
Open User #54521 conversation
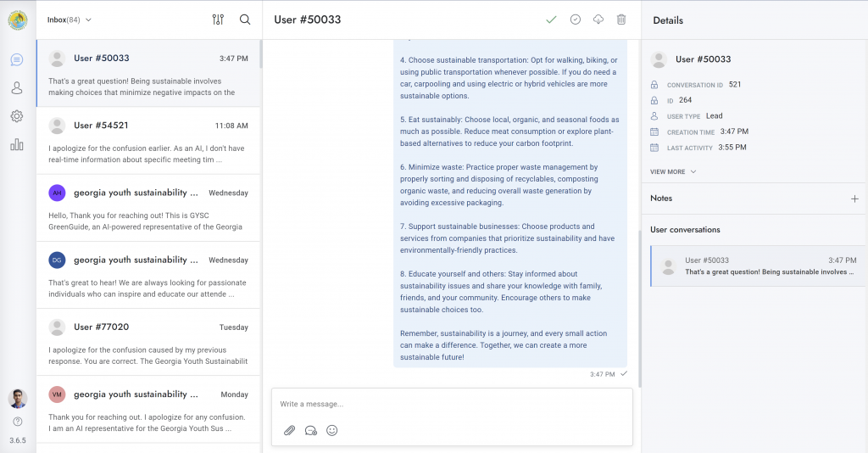pyautogui.click(x=148, y=140)
